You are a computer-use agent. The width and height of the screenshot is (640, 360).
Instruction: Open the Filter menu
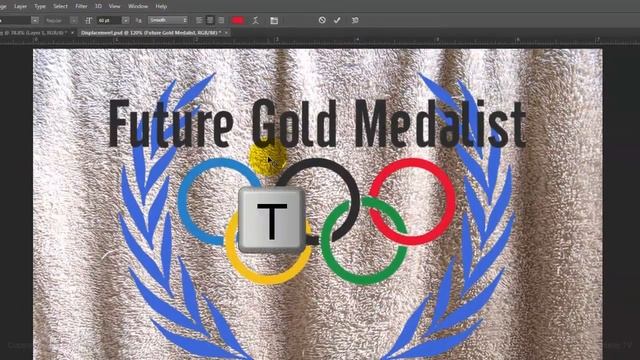pos(81,6)
